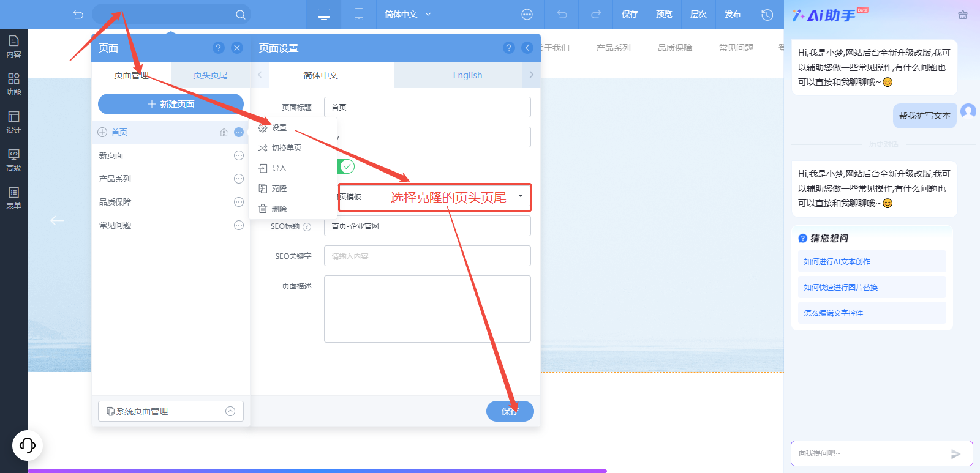Click the search magnifier icon
Image resolution: width=980 pixels, height=473 pixels.
(240, 15)
